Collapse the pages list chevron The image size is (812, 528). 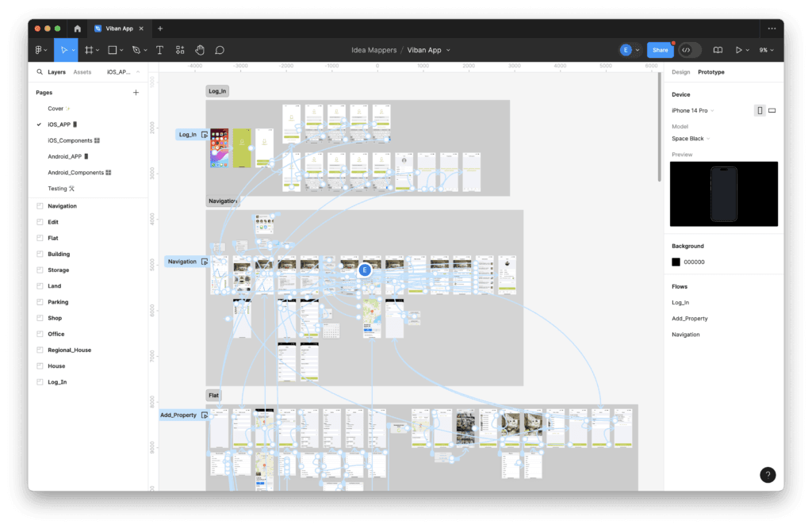click(138, 72)
